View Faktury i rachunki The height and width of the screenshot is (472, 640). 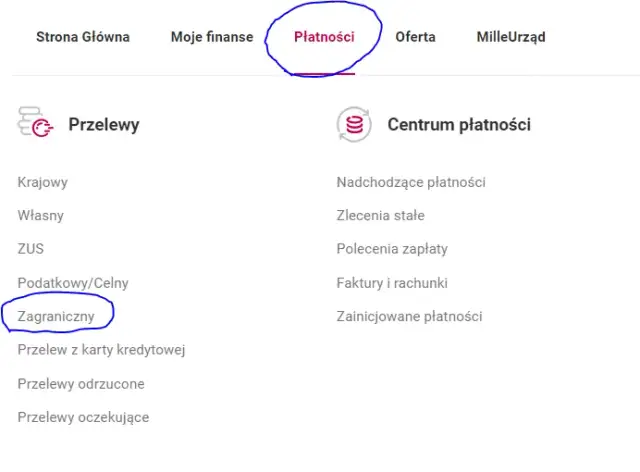(392, 283)
